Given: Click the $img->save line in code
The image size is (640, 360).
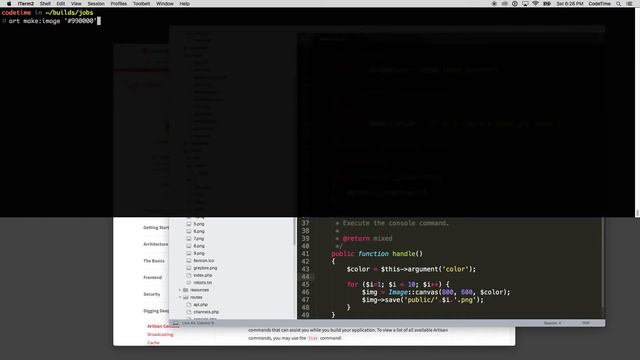Looking at the screenshot, I should [422, 300].
